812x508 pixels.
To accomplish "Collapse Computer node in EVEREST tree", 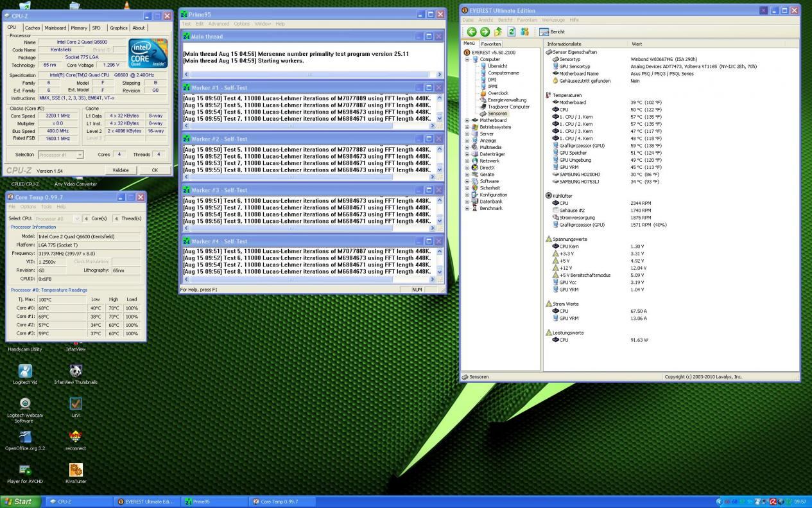I will (467, 59).
